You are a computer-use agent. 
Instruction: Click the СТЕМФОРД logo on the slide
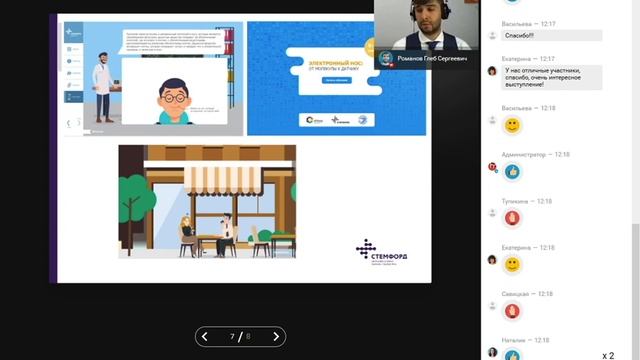pyautogui.click(x=382, y=252)
